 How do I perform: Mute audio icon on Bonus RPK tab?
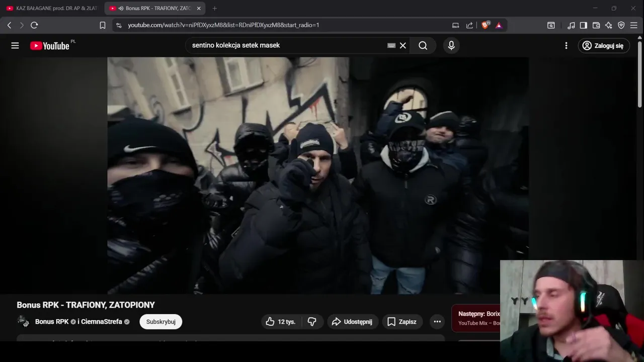click(121, 8)
